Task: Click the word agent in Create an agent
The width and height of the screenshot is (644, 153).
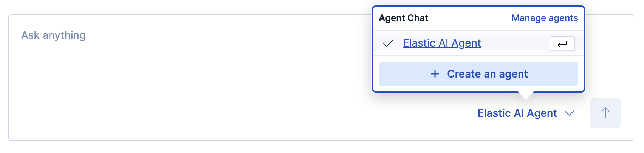Action: pos(513,74)
